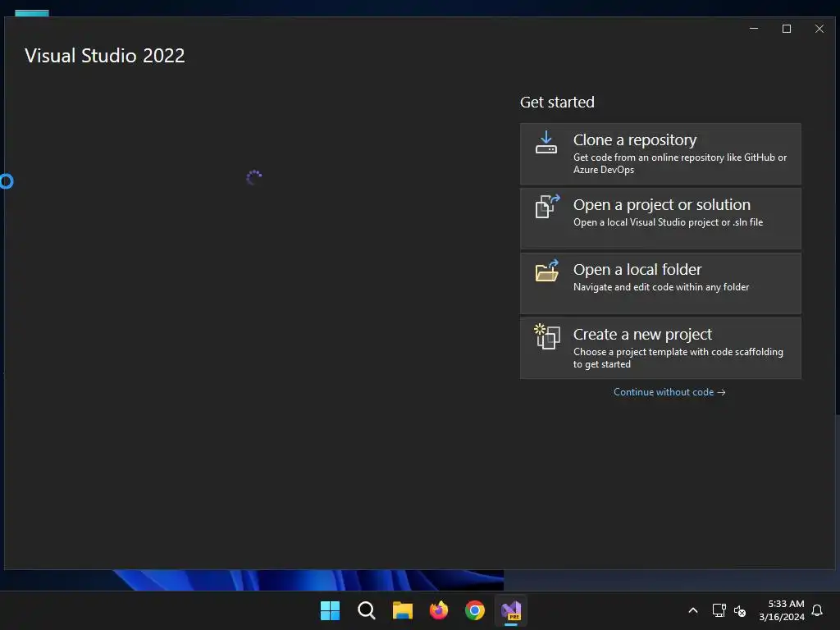The height and width of the screenshot is (630, 840).
Task: Click the Open a project or solution icon
Action: 547,206
